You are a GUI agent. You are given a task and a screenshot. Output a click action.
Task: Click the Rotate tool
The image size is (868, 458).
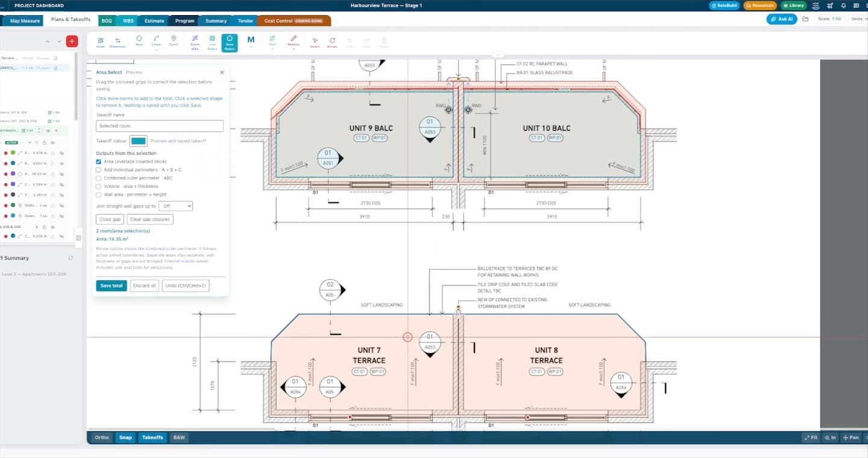tap(332, 42)
